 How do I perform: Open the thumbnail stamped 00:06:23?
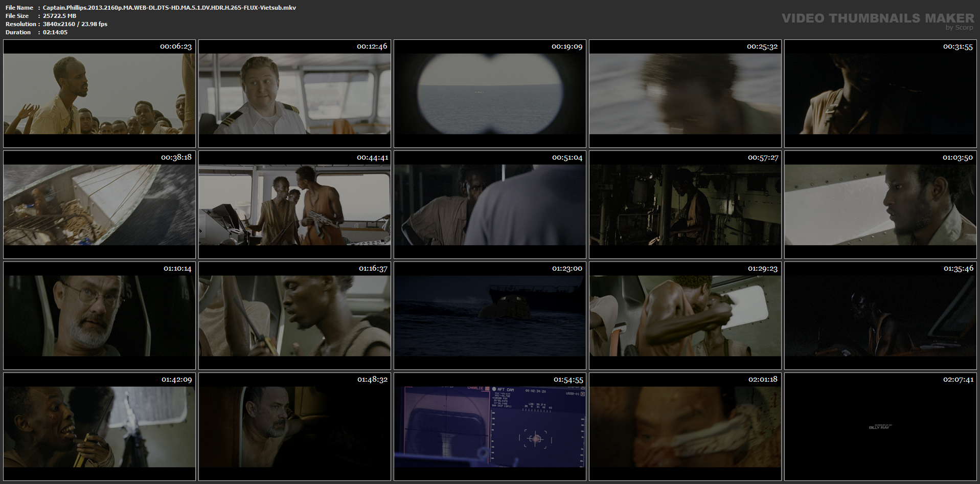(x=100, y=94)
